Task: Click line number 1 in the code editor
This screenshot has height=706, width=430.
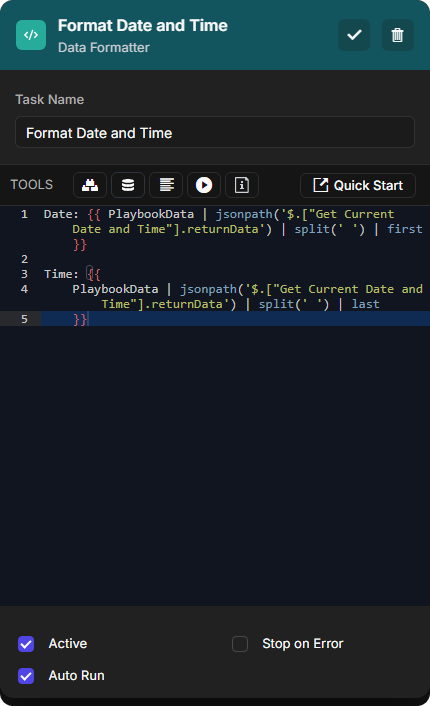Action: (24, 214)
